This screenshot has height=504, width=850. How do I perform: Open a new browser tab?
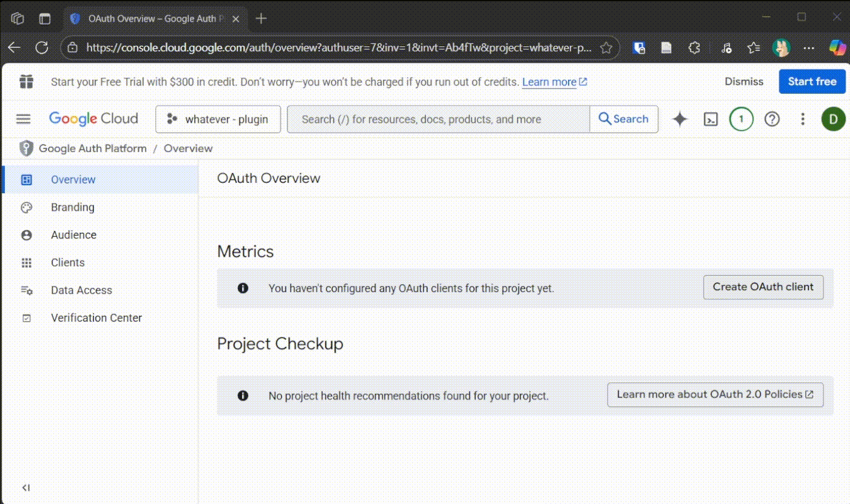click(261, 19)
